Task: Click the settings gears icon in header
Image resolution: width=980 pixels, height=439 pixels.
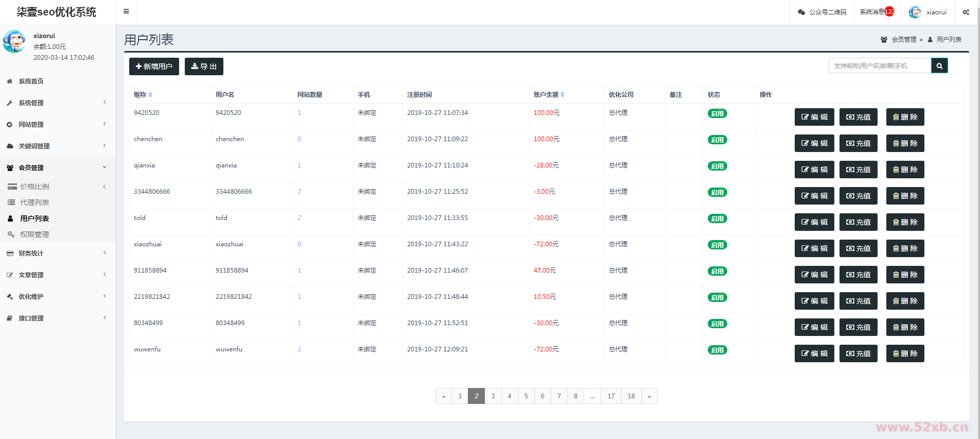Action: (966, 12)
